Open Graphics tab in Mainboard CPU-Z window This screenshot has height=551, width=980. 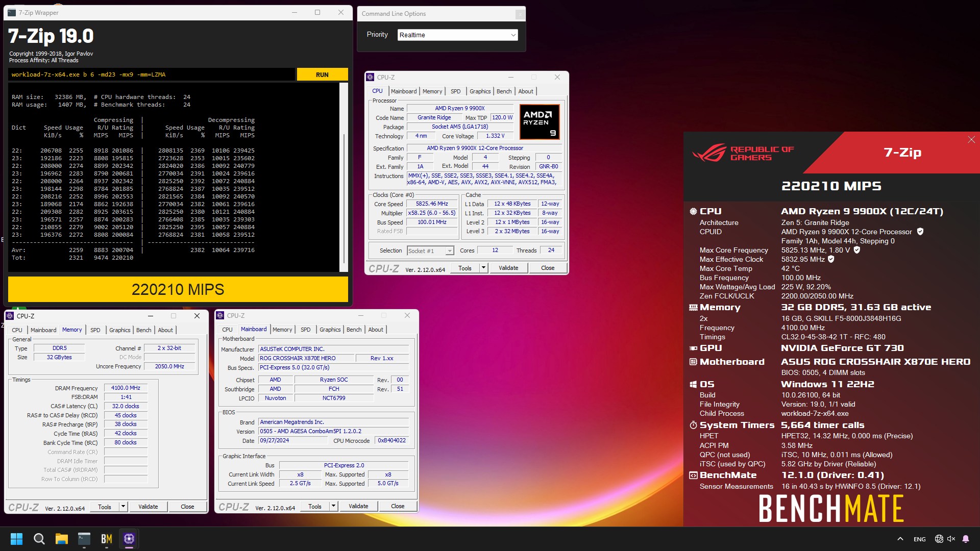330,330
